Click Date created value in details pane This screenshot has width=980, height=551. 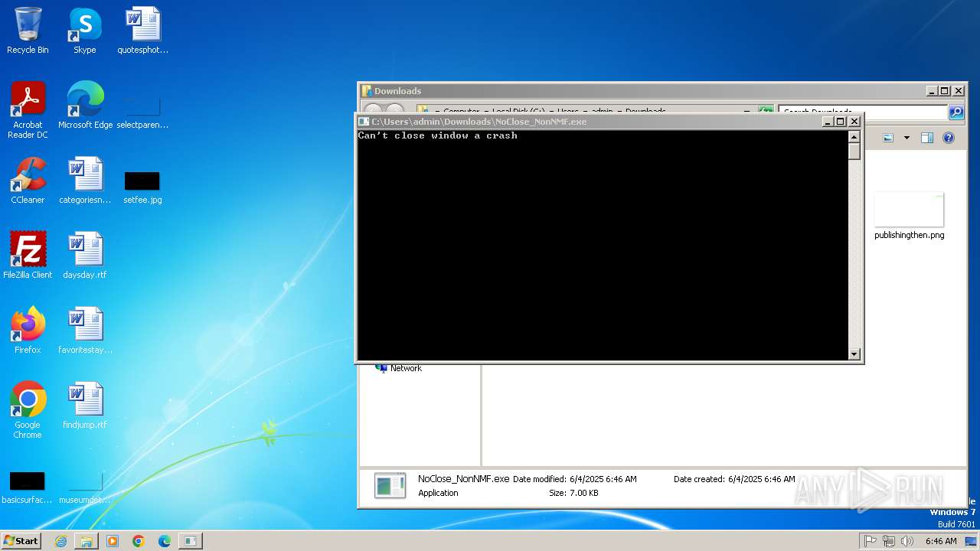click(762, 479)
